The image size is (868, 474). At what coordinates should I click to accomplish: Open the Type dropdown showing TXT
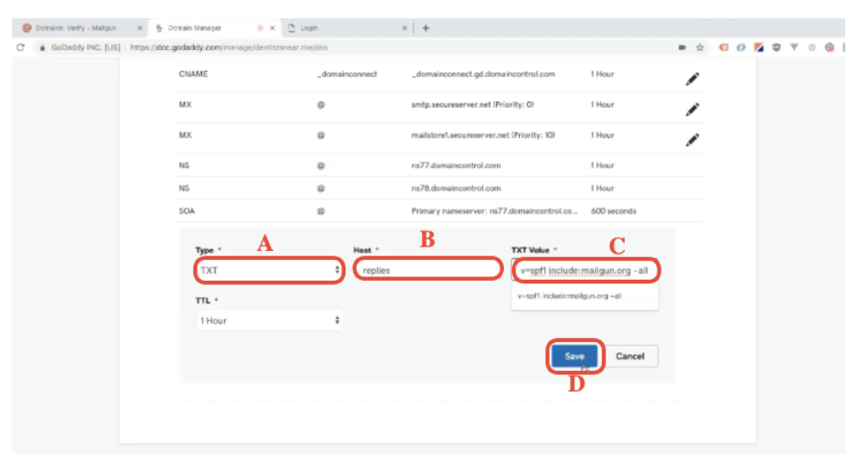[269, 270]
